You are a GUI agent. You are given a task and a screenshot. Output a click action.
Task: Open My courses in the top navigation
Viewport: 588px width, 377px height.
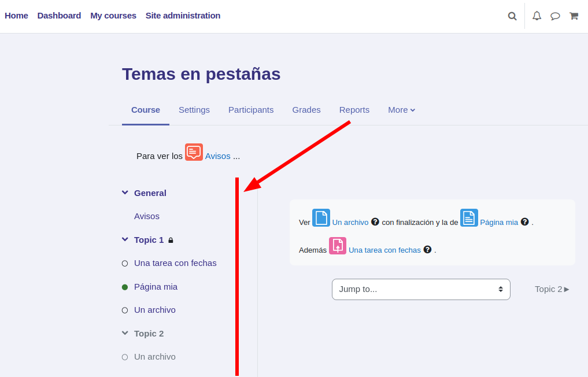pos(113,16)
